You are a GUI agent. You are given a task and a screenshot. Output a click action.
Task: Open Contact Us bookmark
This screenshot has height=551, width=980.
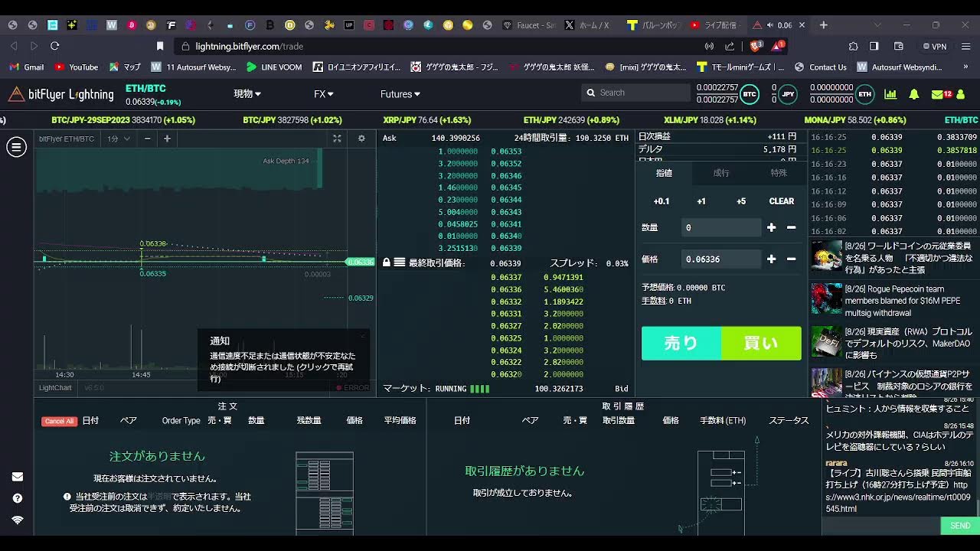(x=820, y=67)
